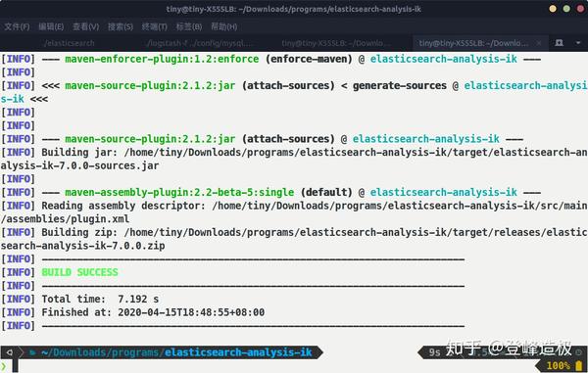Open the 标签(B) menu
Viewport: 588px width, 373px height.
[x=189, y=26]
